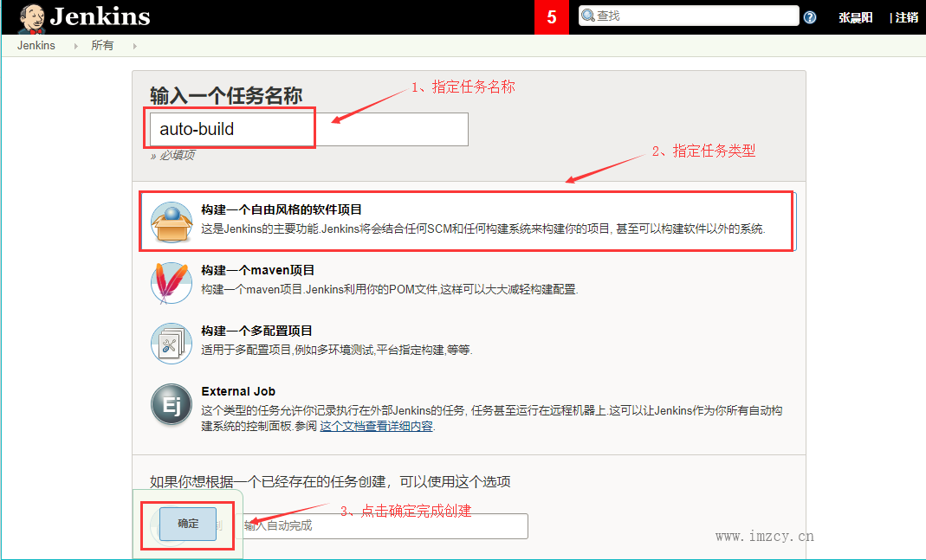Click the maven feather icon
The image size is (926, 560).
point(171,283)
